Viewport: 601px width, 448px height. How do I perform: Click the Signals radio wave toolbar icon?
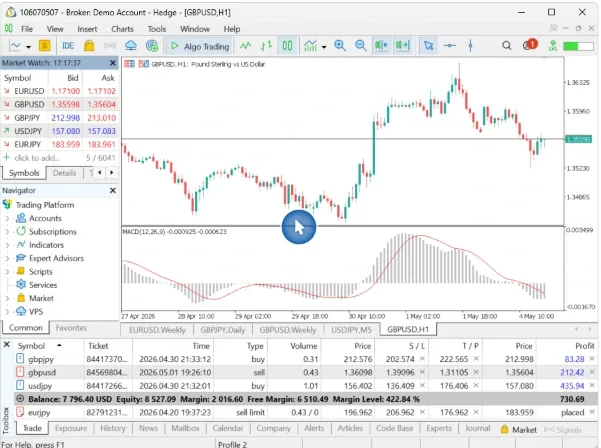coord(110,46)
